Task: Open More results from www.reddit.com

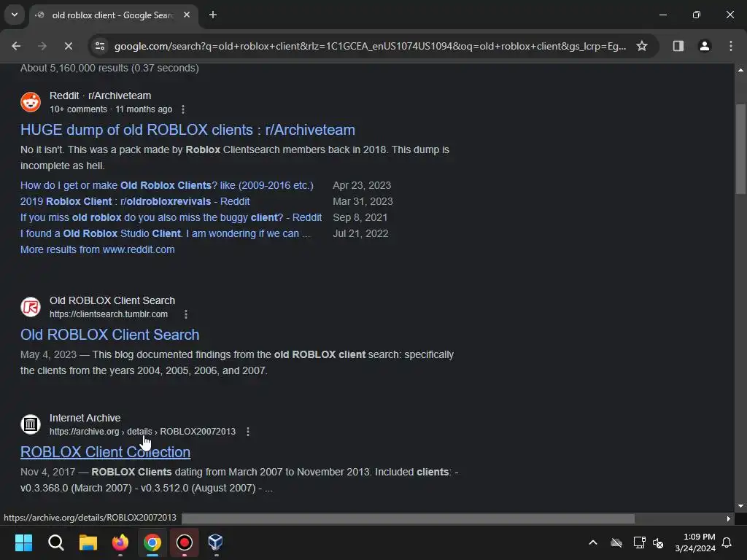Action: click(98, 249)
